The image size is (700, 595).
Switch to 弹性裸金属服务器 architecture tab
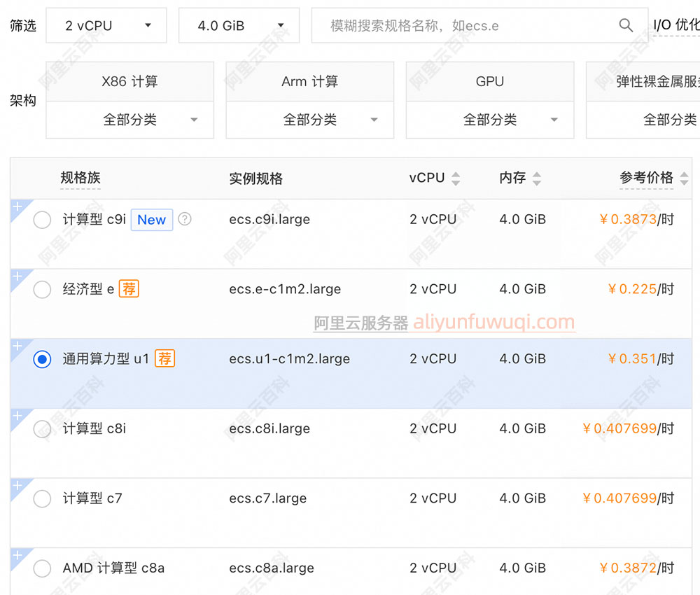tap(643, 81)
